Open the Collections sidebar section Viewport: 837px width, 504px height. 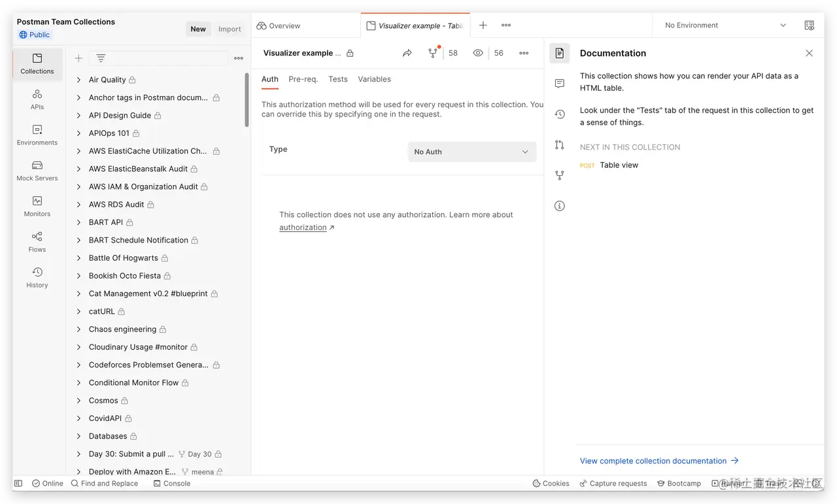click(x=37, y=63)
